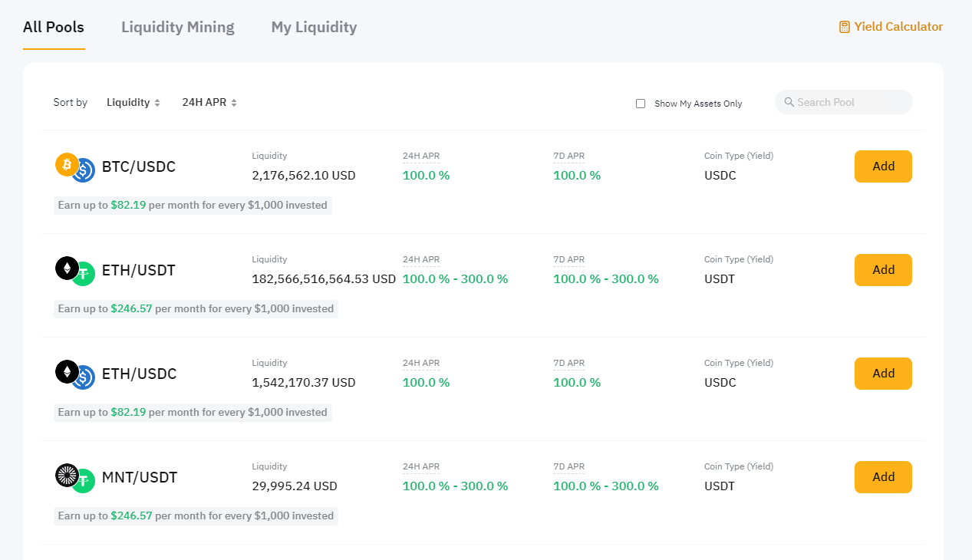Click the Liquidity sort arrows icon

(157, 103)
